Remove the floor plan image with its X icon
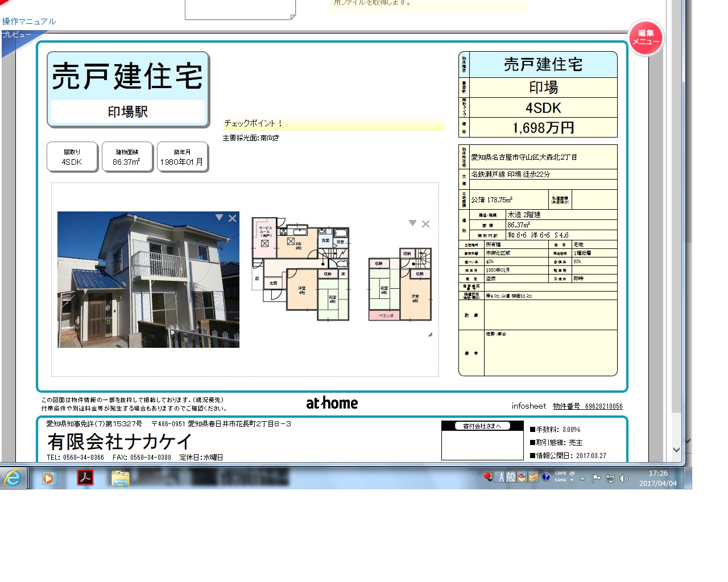The image size is (728, 582). click(425, 224)
